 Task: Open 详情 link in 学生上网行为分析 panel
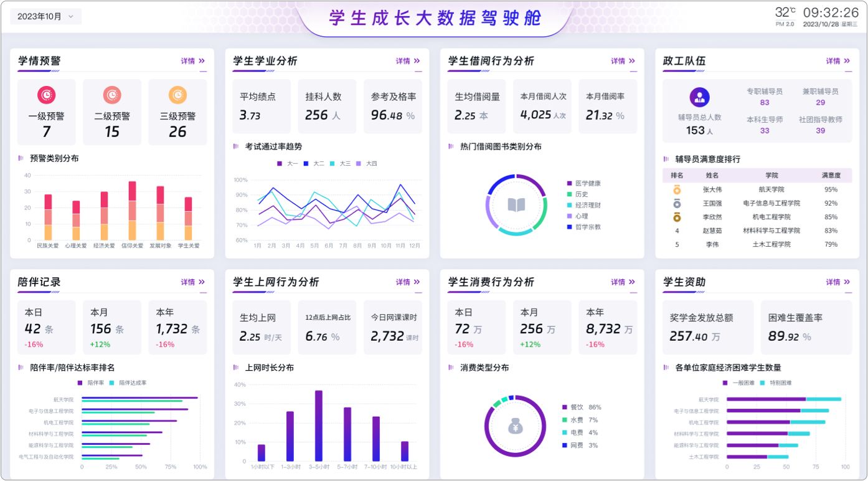click(408, 282)
